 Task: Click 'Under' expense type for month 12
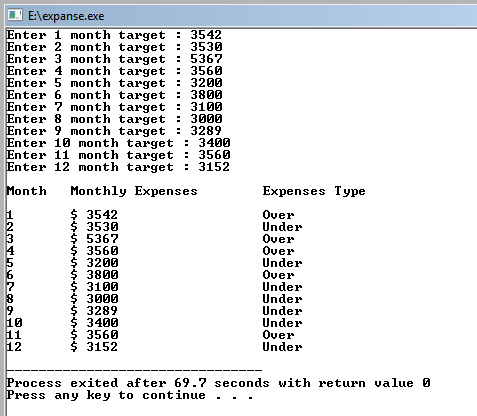[282, 347]
